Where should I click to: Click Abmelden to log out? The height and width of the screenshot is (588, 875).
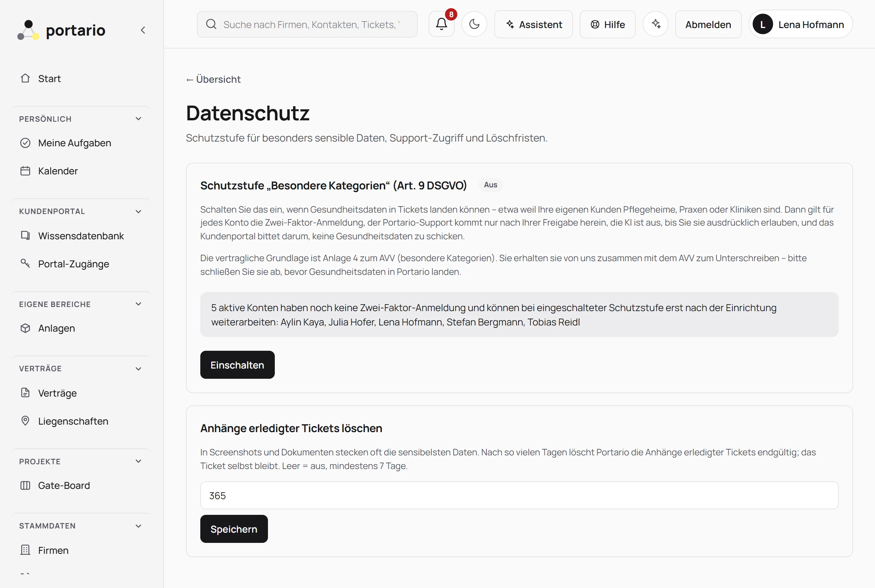pos(708,24)
